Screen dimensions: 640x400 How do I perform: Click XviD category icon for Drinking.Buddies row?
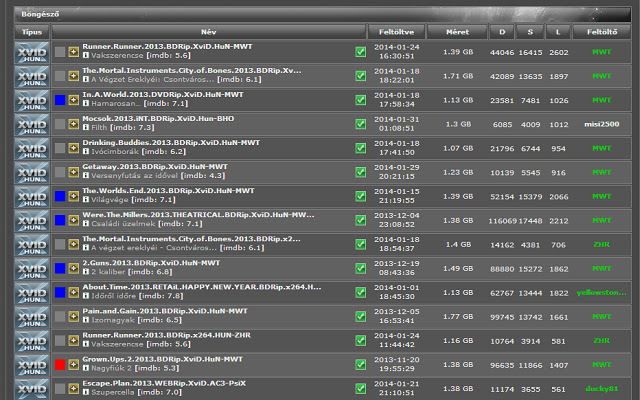pyautogui.click(x=32, y=147)
